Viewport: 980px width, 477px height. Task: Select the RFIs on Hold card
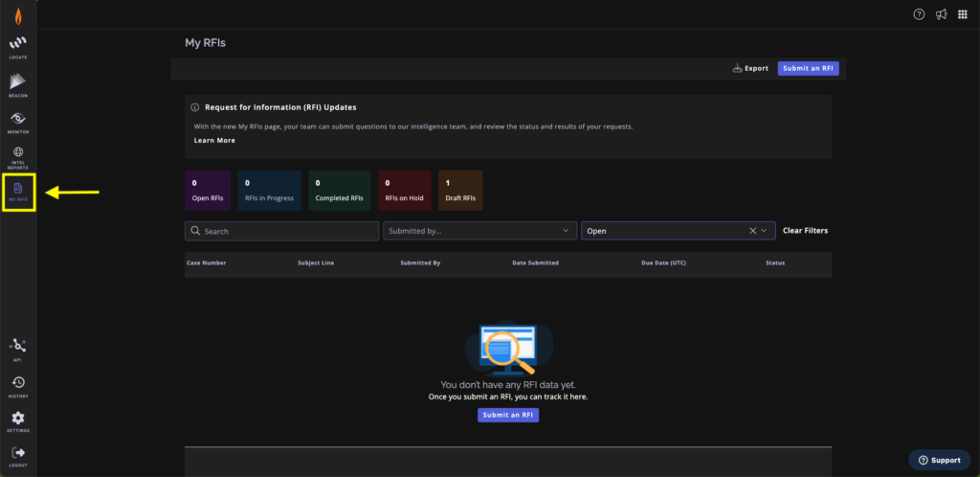point(405,190)
